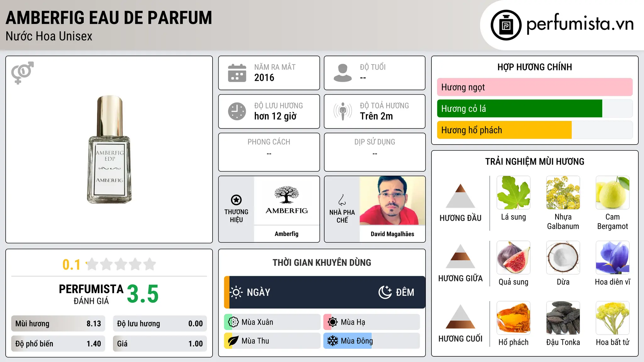Click the Trải nghiệm mùi hương heading
Screen dimensions: 644x362
click(535, 162)
